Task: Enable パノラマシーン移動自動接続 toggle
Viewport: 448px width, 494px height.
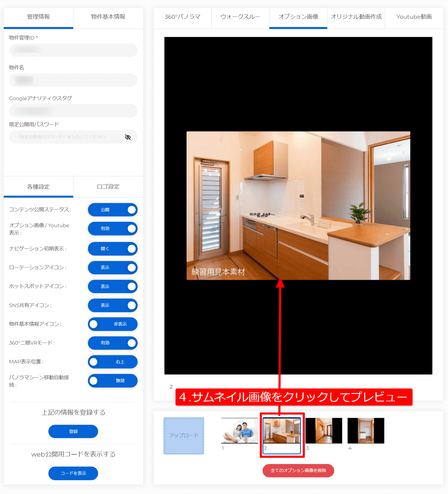Action: pyautogui.click(x=113, y=381)
